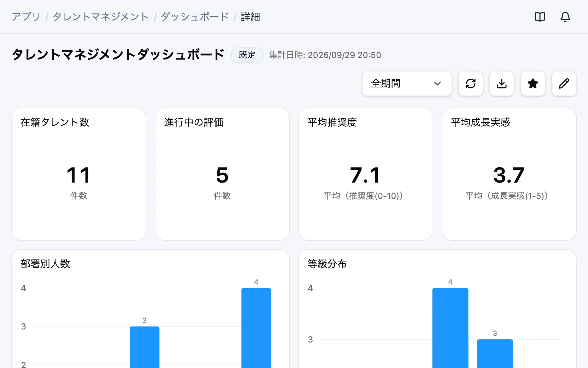Click the 平均（推奨度(0-10)） caption

pyautogui.click(x=365, y=196)
